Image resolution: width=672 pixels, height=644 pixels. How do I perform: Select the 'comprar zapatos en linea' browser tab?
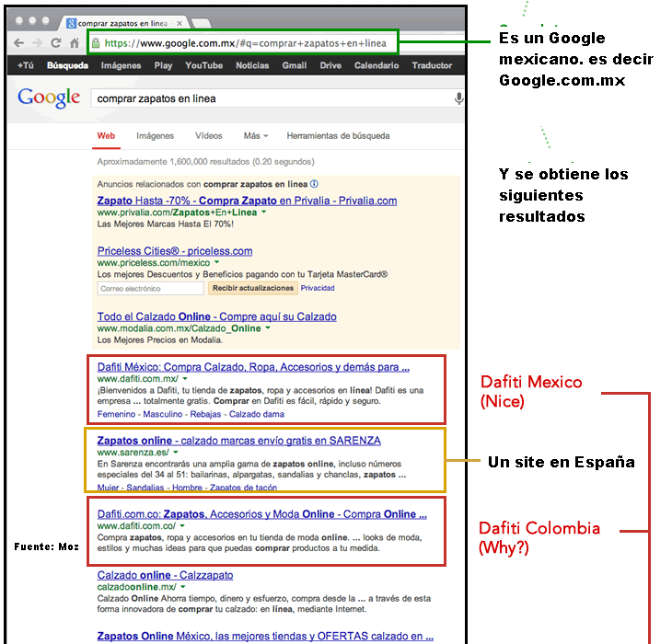point(122,23)
